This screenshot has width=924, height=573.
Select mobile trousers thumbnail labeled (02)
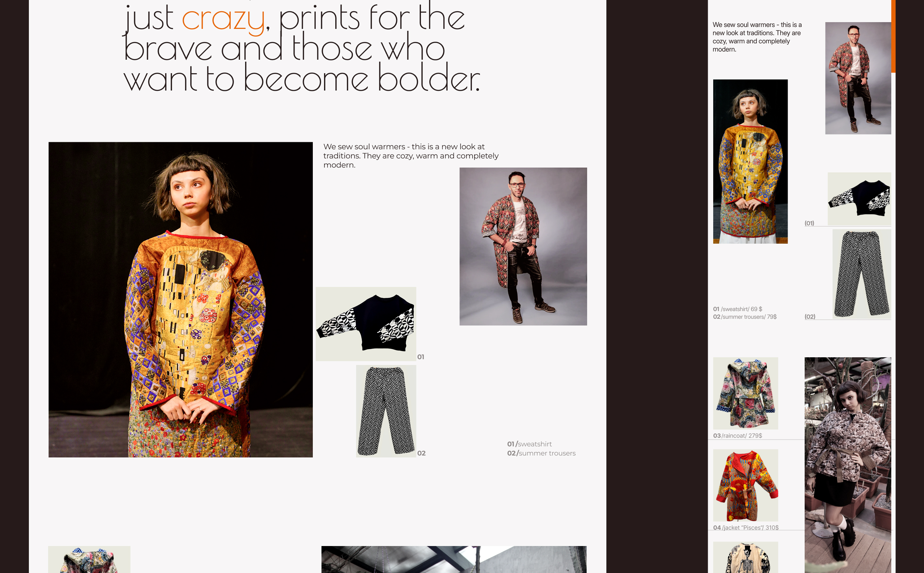(861, 273)
